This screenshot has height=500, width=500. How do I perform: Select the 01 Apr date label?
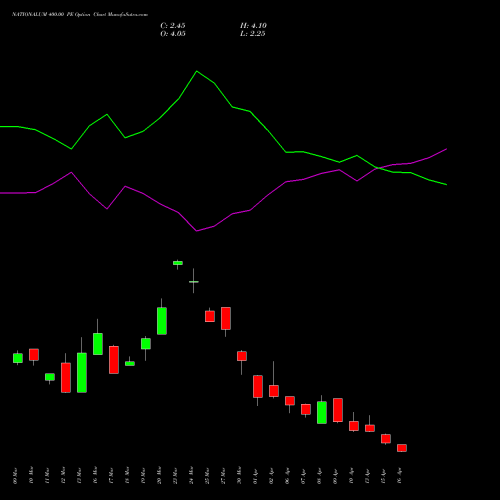(255, 476)
